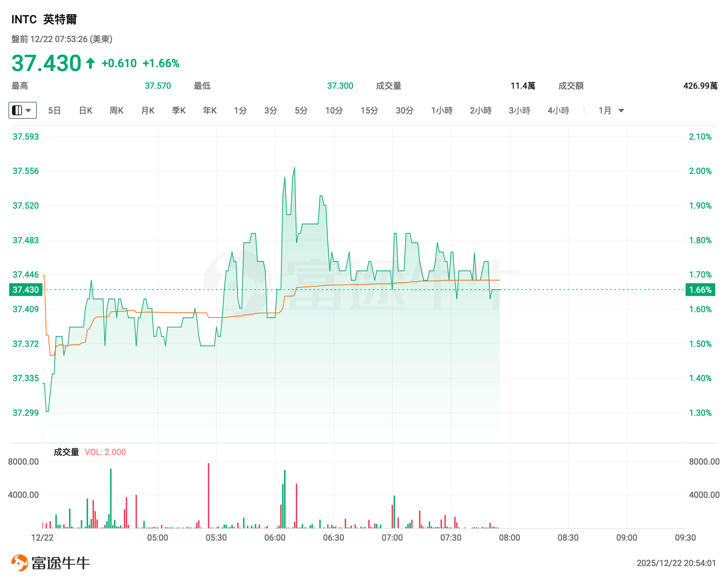
Task: Click the chart layout toggle icon
Action: point(17,110)
